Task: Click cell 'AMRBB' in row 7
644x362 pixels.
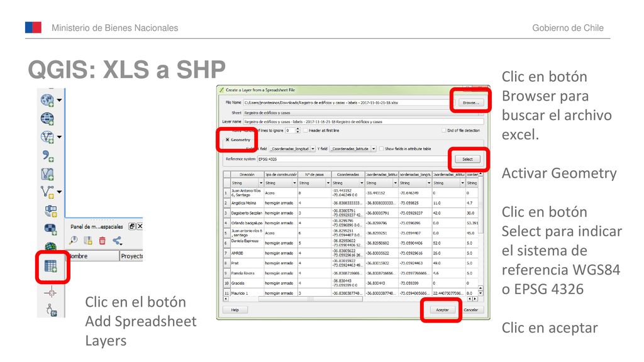Action: [x=247, y=253]
